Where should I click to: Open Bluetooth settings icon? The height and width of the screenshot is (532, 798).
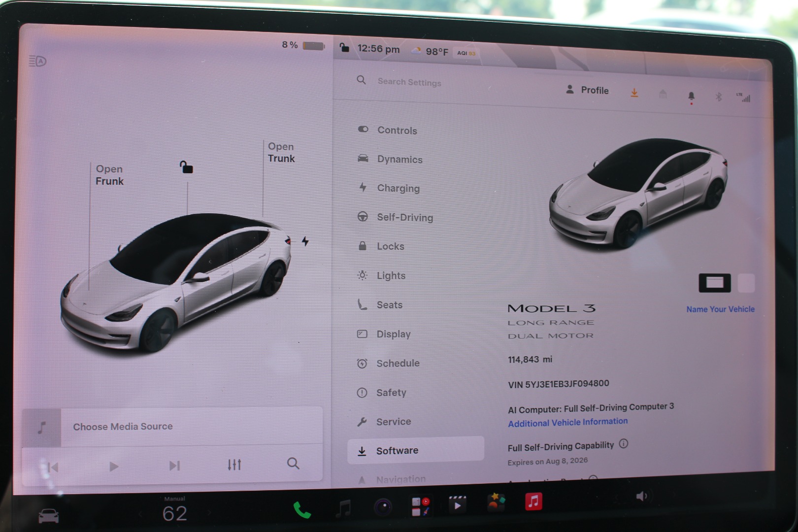(719, 97)
